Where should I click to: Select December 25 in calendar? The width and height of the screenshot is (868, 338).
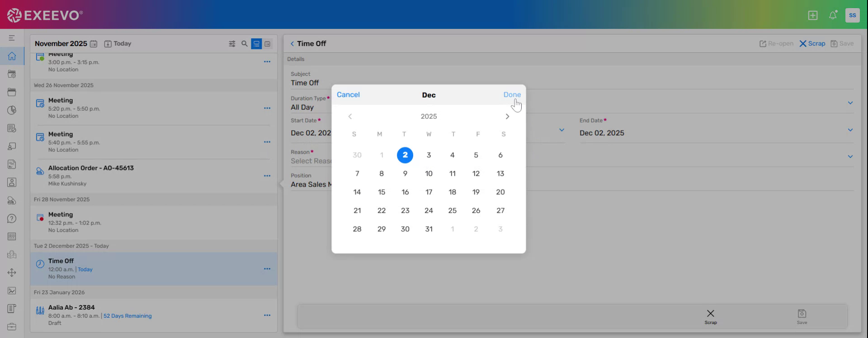(453, 211)
